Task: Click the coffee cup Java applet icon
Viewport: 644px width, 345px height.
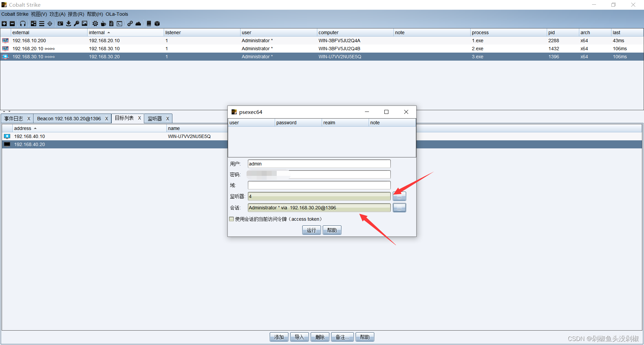Action: [103, 23]
